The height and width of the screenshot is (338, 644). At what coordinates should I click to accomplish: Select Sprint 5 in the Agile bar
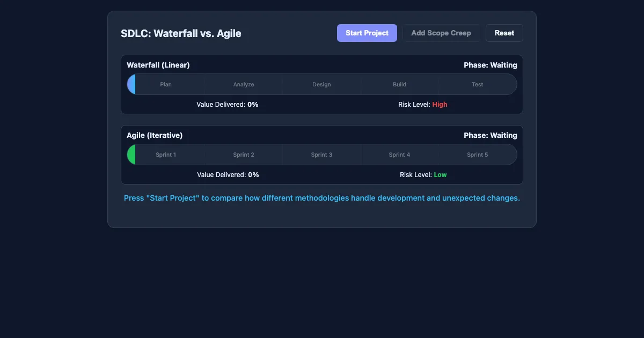click(x=478, y=155)
